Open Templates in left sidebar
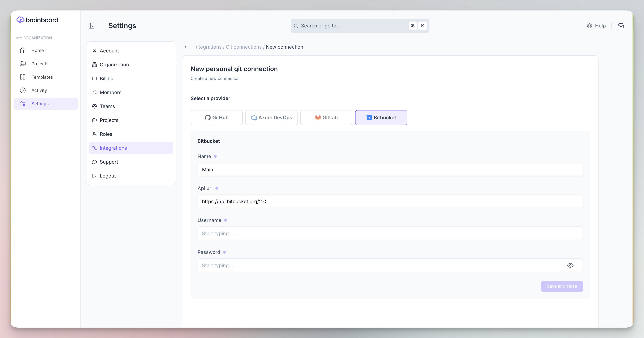The height and width of the screenshot is (338, 644). (42, 77)
